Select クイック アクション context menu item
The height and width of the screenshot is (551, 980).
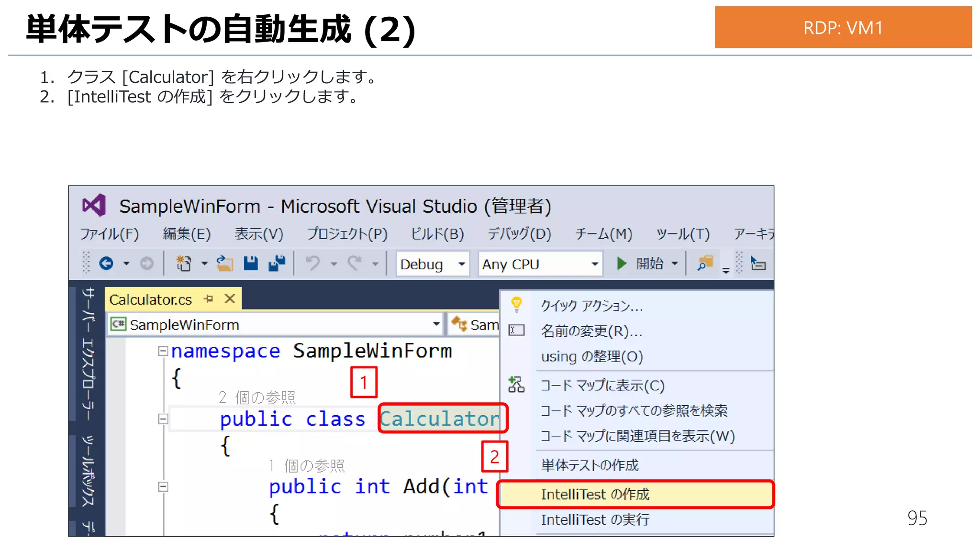click(x=637, y=305)
